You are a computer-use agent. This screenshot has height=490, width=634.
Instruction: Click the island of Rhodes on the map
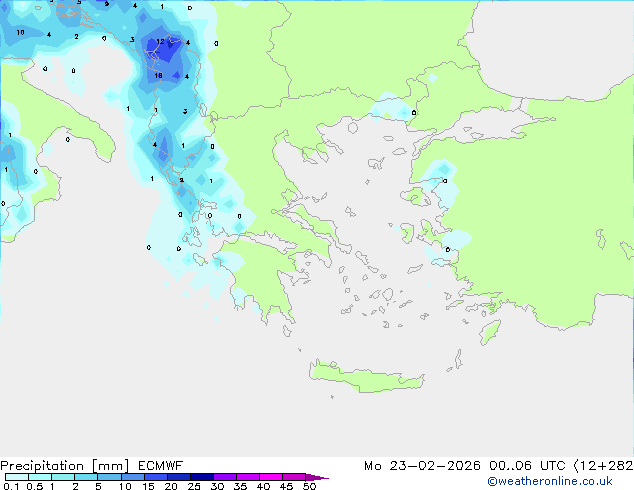[x=490, y=332]
